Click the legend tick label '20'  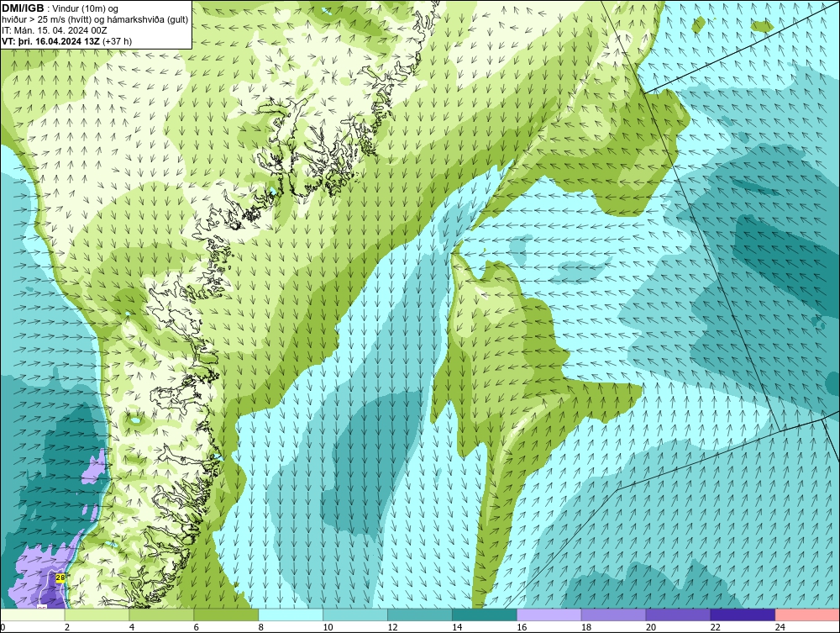point(651,627)
